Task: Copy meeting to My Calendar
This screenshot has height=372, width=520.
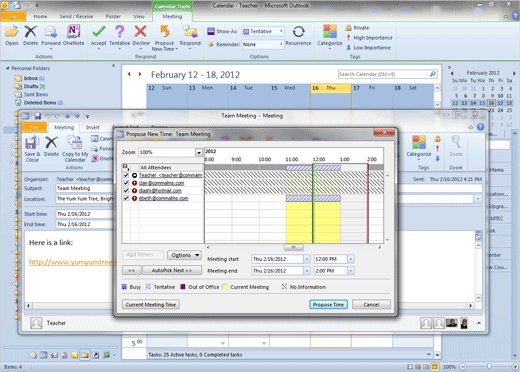Action: coord(75,149)
